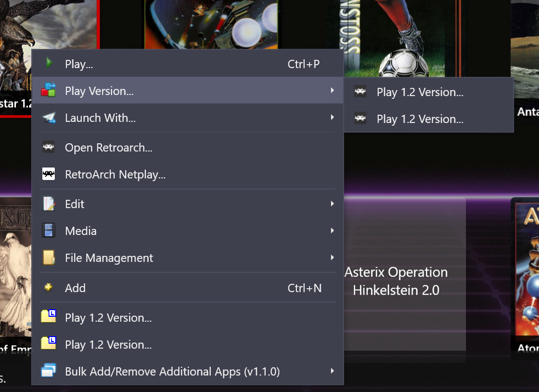Choose lower Play 1.2 Version... above Bulk Add/Remove
Image resolution: width=539 pixels, height=392 pixels.
click(x=188, y=344)
